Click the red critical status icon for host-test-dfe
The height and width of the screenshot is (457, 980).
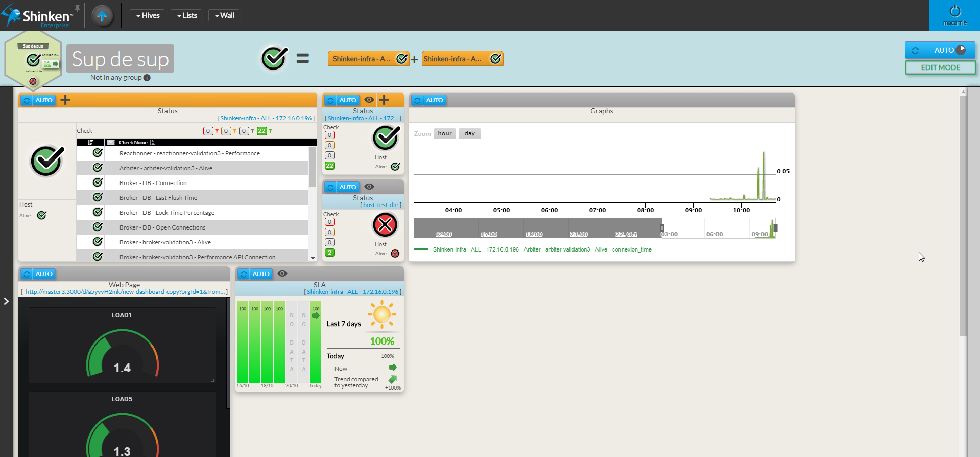point(385,225)
